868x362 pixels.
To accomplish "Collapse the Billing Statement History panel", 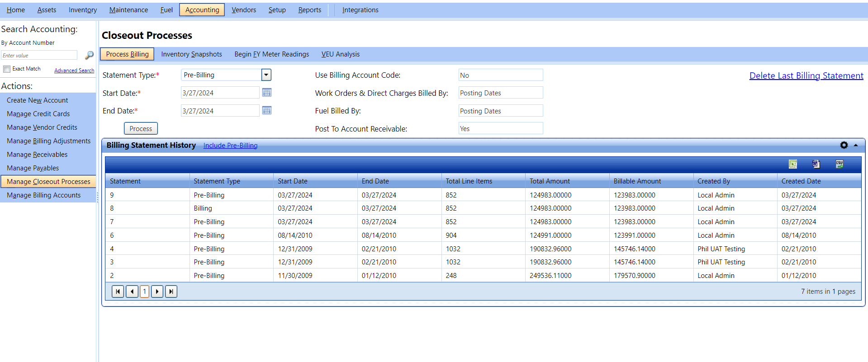I will tap(856, 145).
